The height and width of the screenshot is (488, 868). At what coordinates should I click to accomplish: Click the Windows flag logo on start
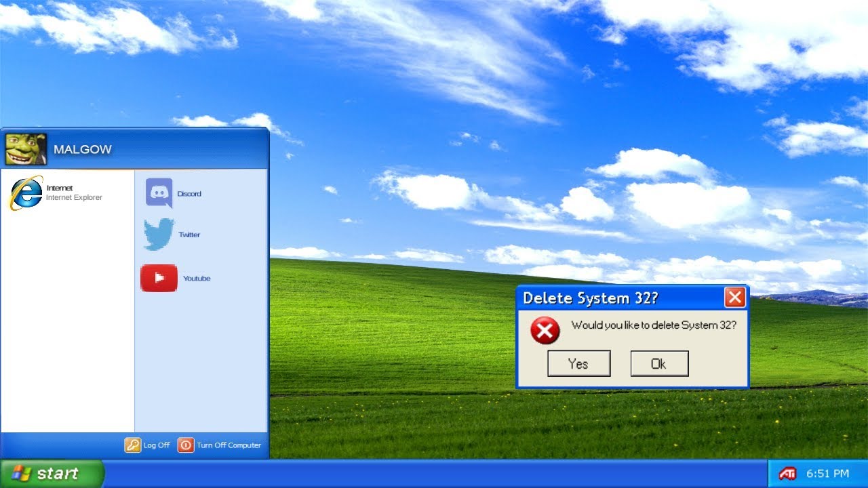tap(22, 474)
